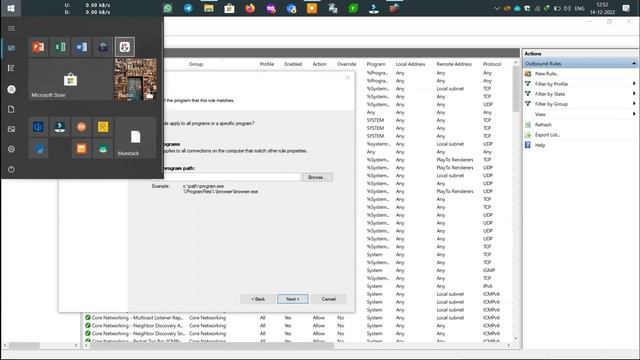Click the IPv6 protocol cell
This screenshot has height=360, width=640.
coord(488,286)
